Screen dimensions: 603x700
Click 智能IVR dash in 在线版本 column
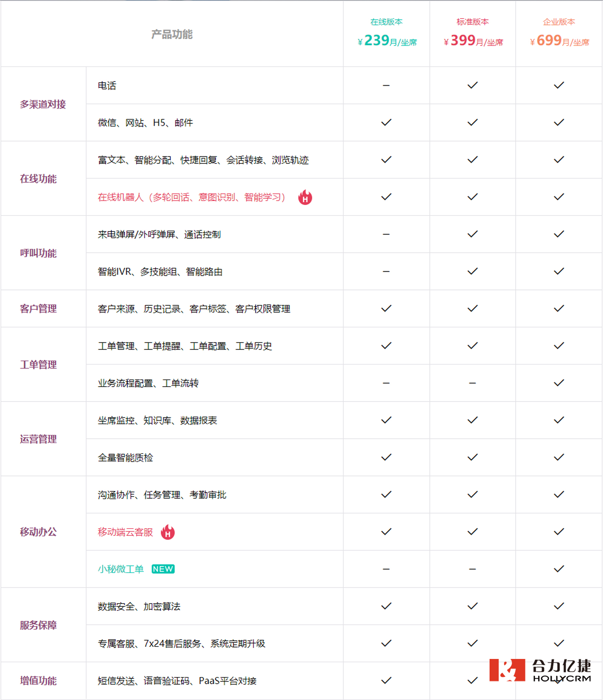tap(386, 272)
